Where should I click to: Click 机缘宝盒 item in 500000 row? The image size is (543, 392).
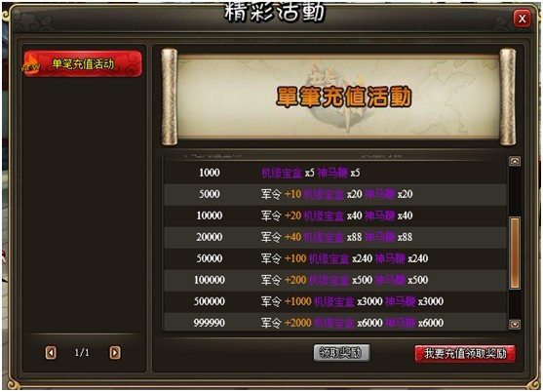coord(334,301)
